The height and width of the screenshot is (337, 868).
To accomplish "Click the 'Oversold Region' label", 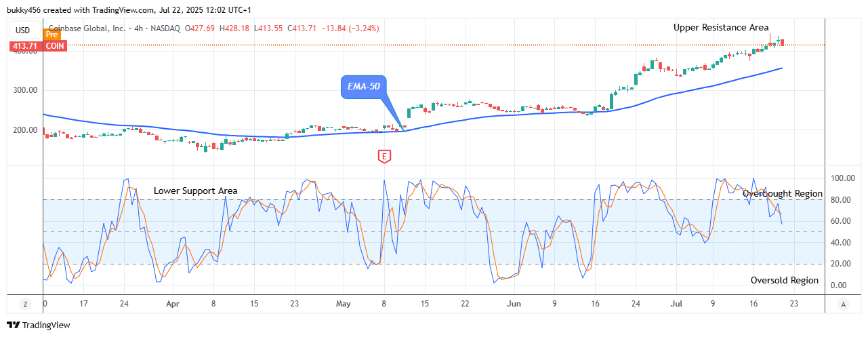I will (x=785, y=280).
